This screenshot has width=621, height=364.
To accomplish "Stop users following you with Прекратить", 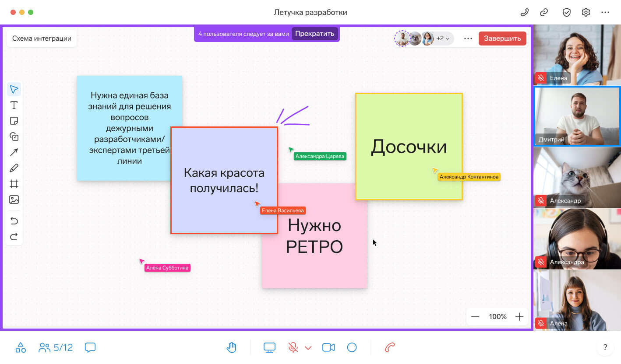I will [x=315, y=34].
